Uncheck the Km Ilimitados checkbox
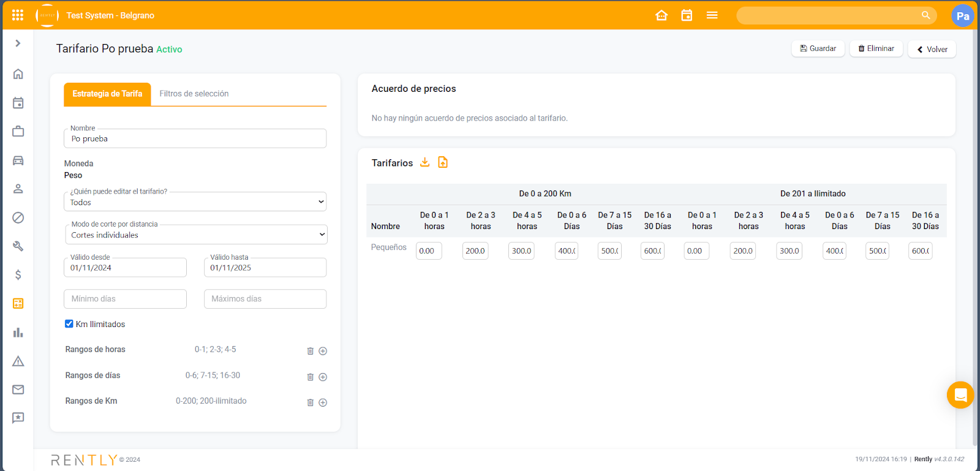 pos(69,324)
